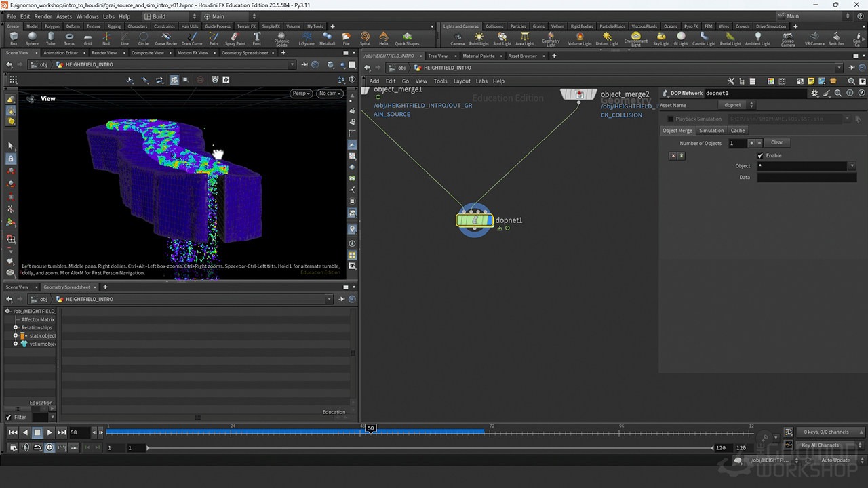Uncheck the Enable checkbox under Object Merge
868x488 pixels.
click(760, 155)
